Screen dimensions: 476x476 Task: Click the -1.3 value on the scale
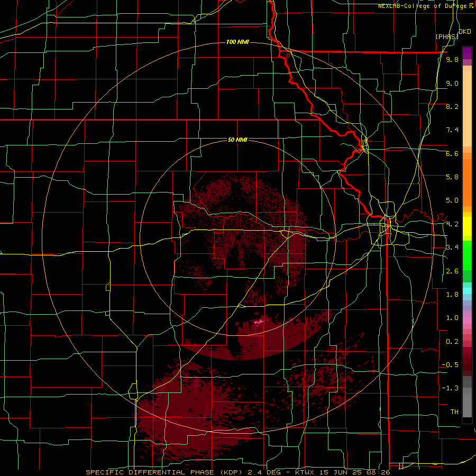click(x=450, y=388)
